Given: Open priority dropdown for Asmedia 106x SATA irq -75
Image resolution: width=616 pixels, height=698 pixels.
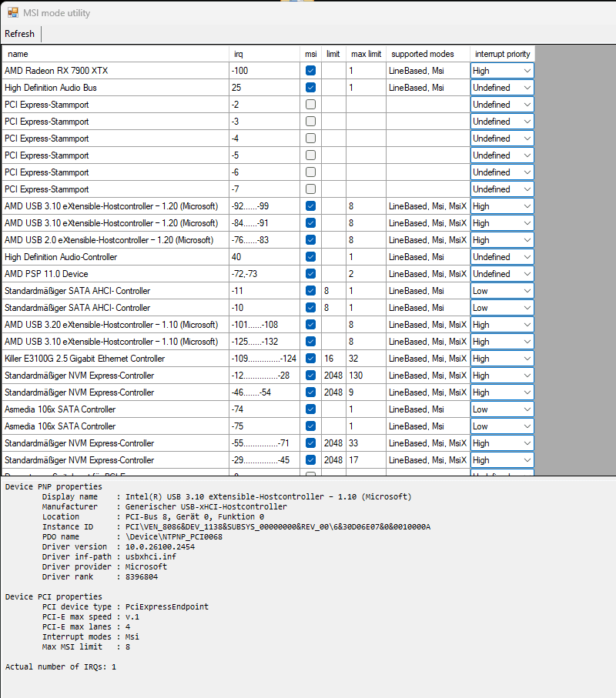Looking at the screenshot, I should (502, 426).
